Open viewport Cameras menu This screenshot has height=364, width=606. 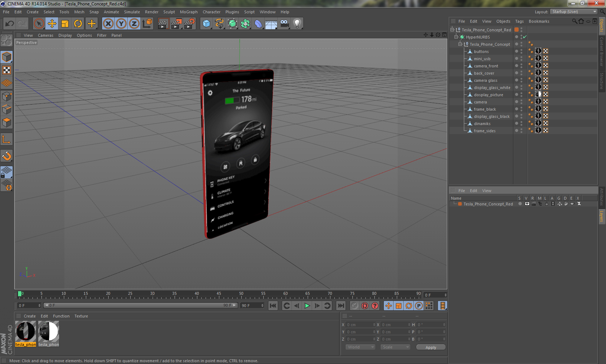pyautogui.click(x=45, y=35)
